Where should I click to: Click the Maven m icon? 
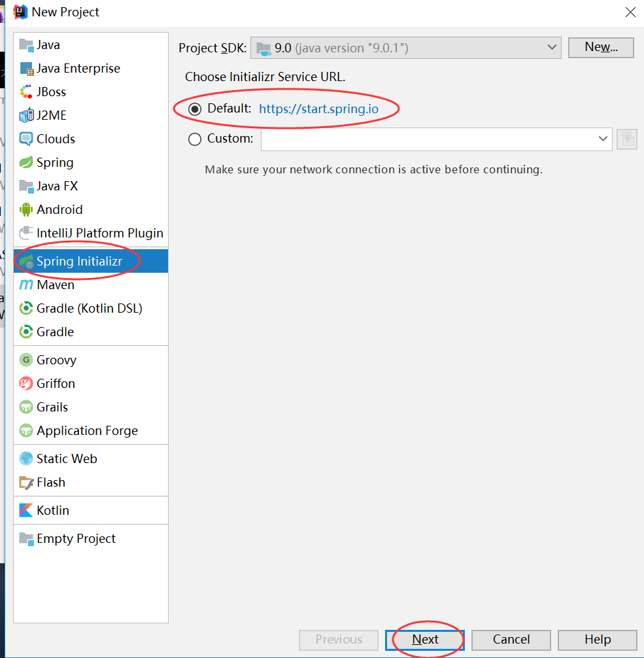tap(26, 285)
